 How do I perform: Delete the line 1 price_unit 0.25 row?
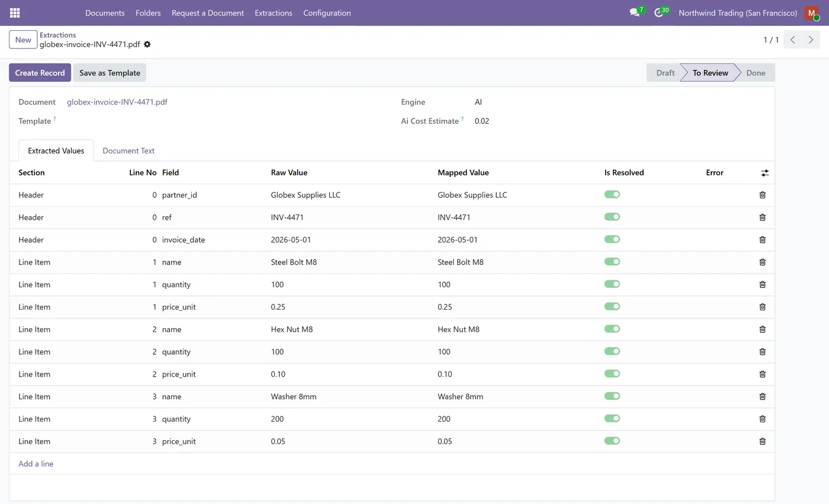763,307
